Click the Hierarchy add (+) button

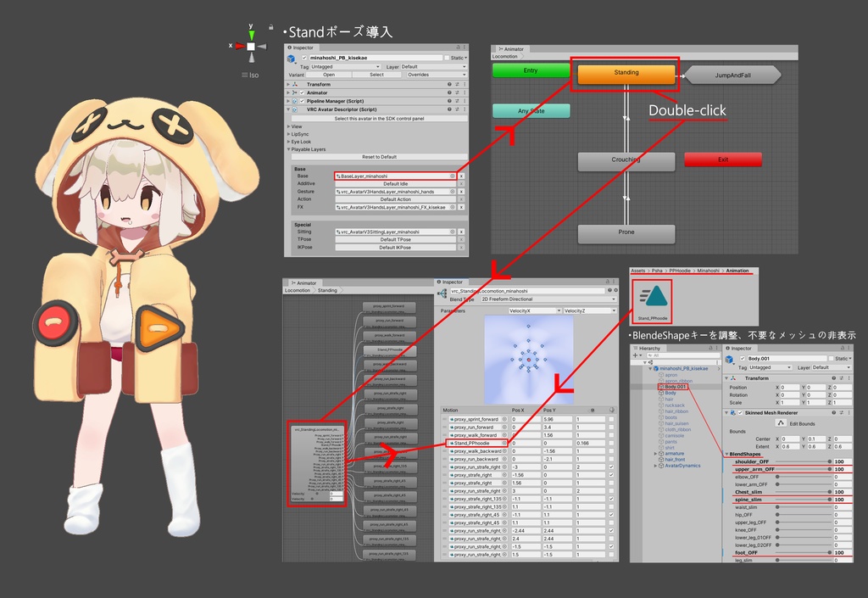click(636, 355)
